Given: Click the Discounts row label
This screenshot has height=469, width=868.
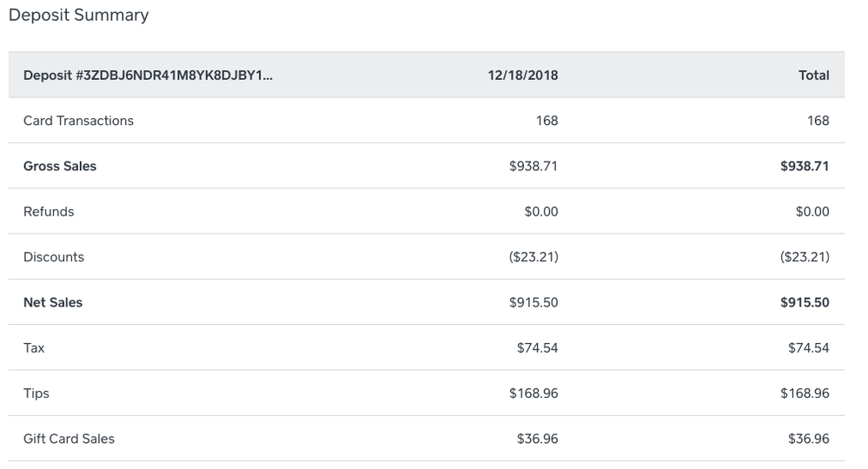Looking at the screenshot, I should click(x=54, y=257).
